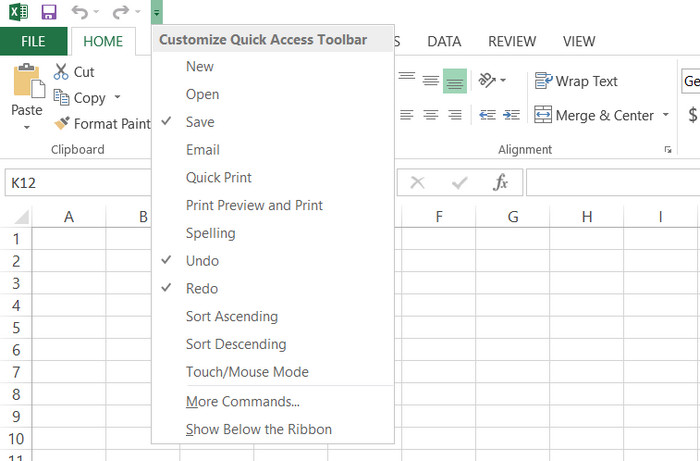This screenshot has width=700, height=461.
Task: Click the Excel application icon
Action: pos(18,12)
